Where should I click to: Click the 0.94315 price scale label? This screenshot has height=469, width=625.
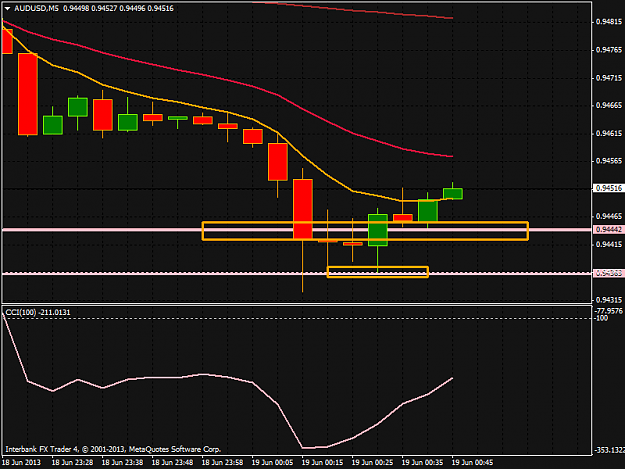pyautogui.click(x=609, y=300)
